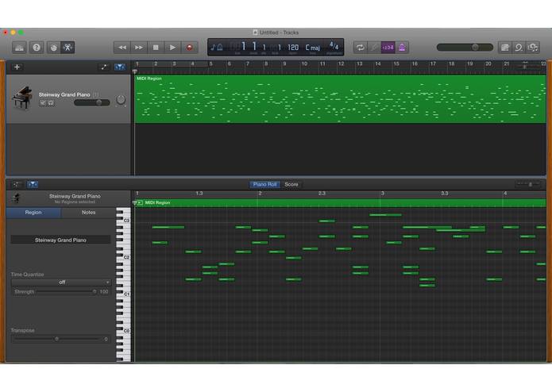Image resolution: width=552 pixels, height=392 pixels.
Task: Edit the Steinway Grand Piano region name field
Action: [60, 240]
